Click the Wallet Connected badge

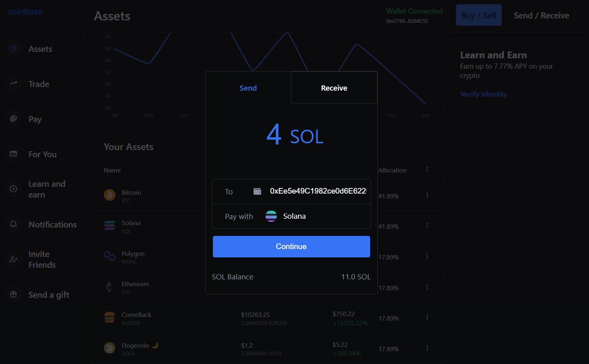pyautogui.click(x=414, y=15)
